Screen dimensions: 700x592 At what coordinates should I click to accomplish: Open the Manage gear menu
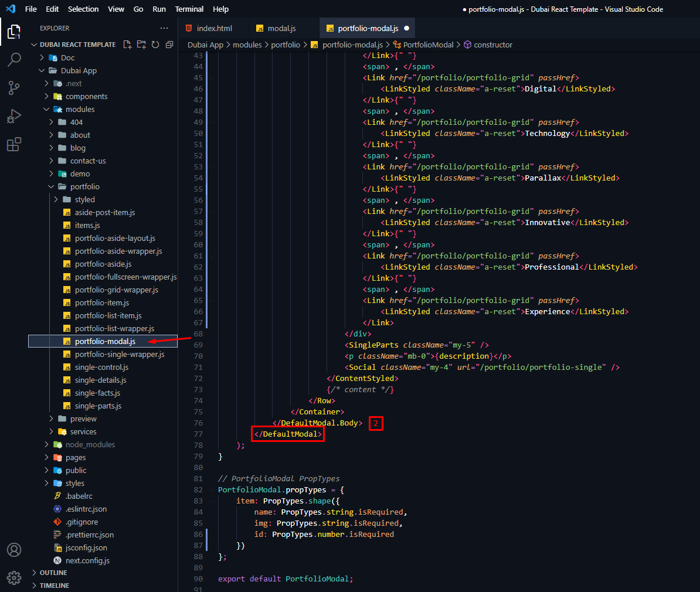(x=14, y=578)
